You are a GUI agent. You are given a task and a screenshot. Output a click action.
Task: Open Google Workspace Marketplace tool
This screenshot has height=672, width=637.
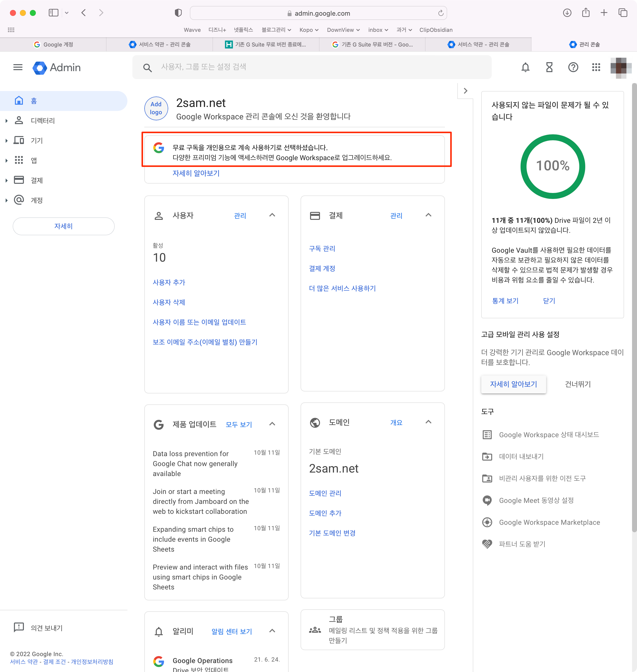click(x=549, y=522)
